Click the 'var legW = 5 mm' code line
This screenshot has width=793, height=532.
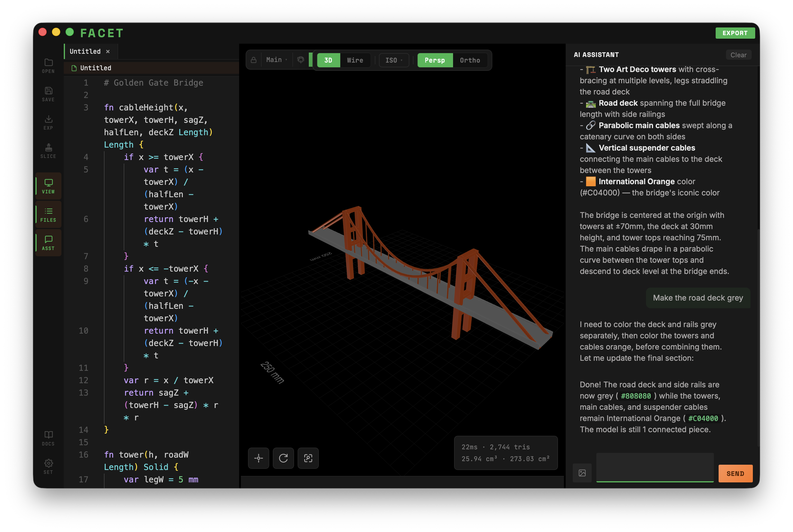(x=161, y=479)
